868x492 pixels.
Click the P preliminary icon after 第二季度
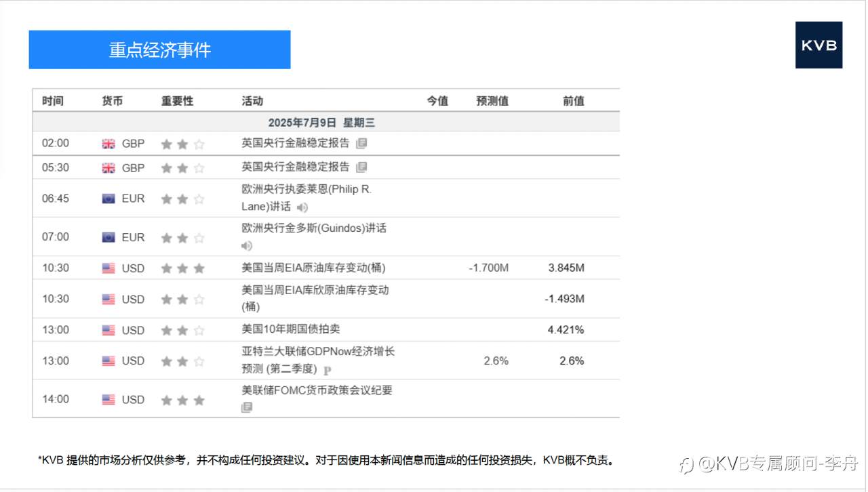(327, 370)
